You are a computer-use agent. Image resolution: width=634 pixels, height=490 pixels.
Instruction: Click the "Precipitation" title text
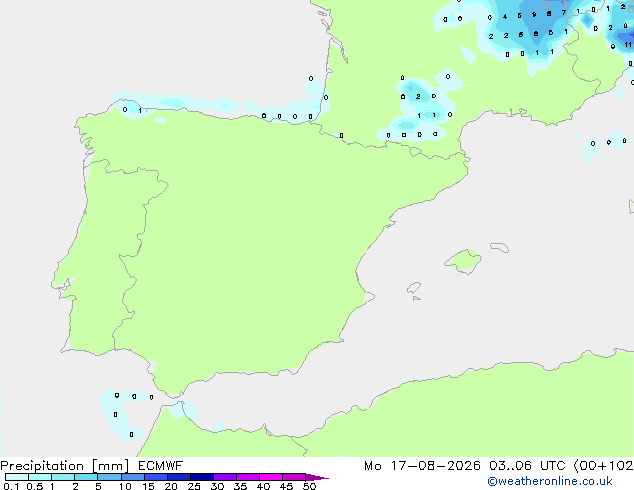tap(42, 466)
